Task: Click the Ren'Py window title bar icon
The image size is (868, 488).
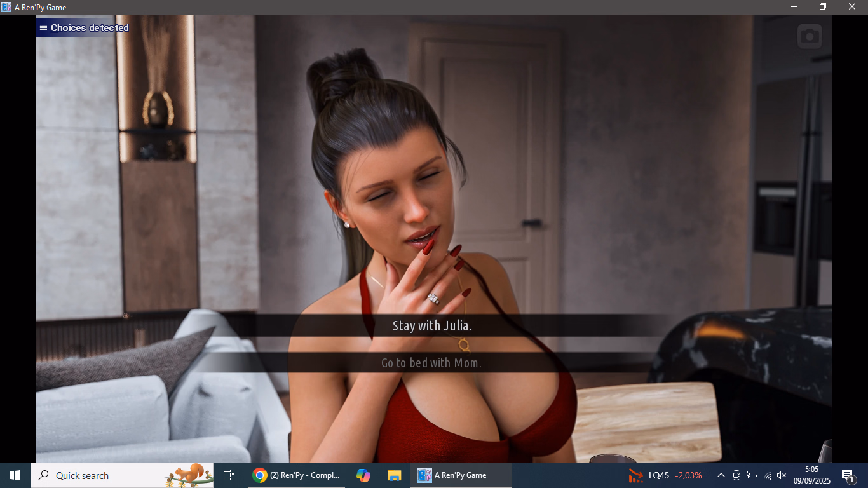Action: (x=6, y=7)
